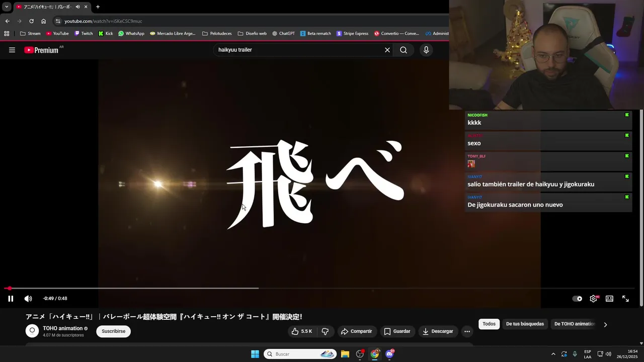Open the Twitch bookmark
Image resolution: width=644 pixels, height=362 pixels.
(84, 34)
